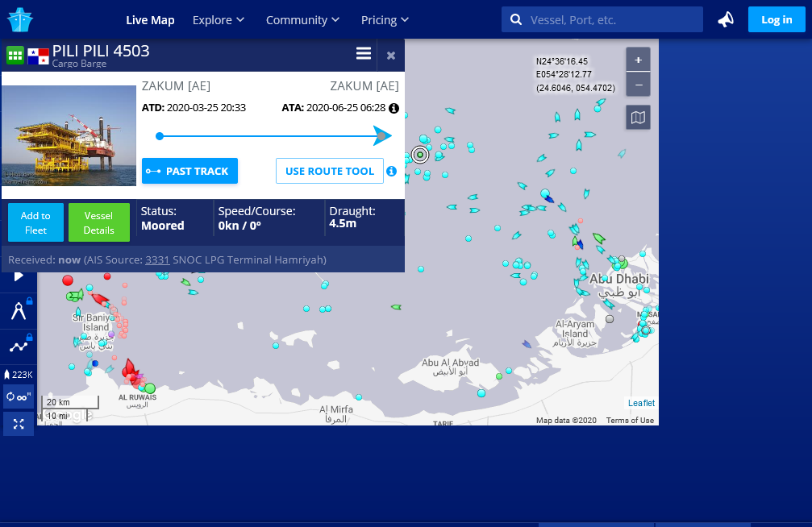Click the Abu Al Abyad label
This screenshot has height=527, width=812.
click(450, 363)
